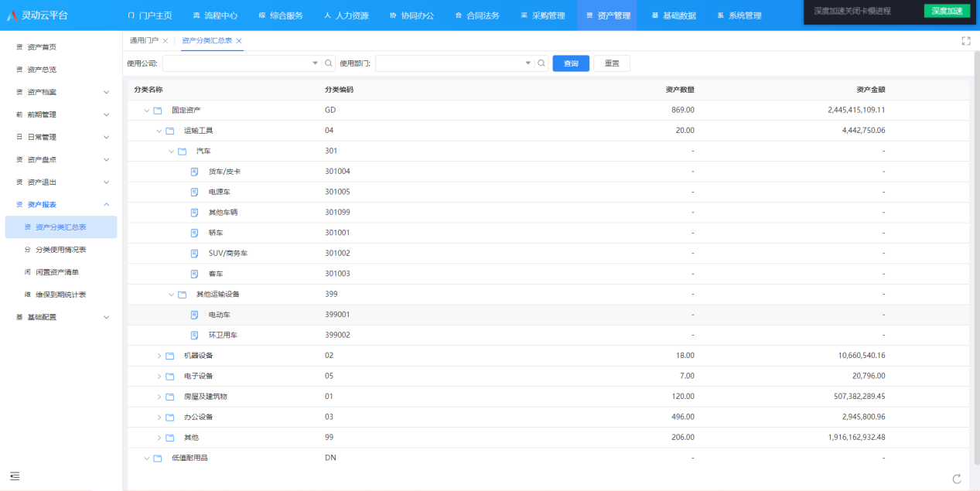The width and height of the screenshot is (980, 491).
Task: Open the 系统管理 top menu
Action: point(739,15)
